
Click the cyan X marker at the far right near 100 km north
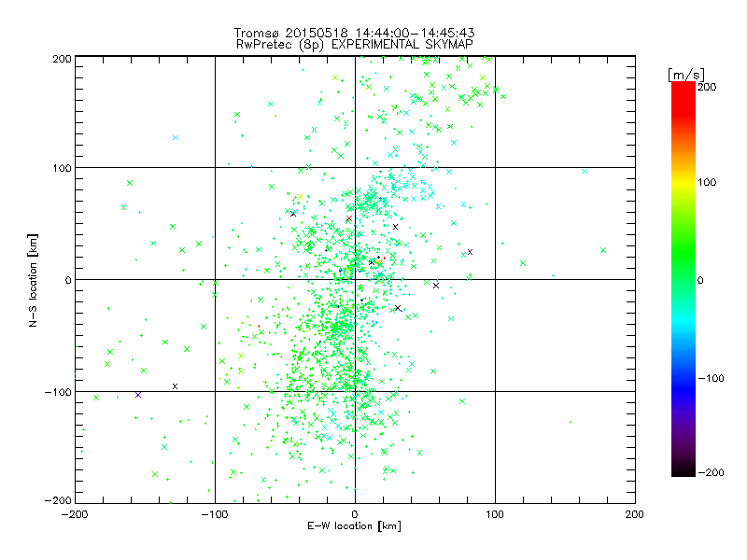585,172
